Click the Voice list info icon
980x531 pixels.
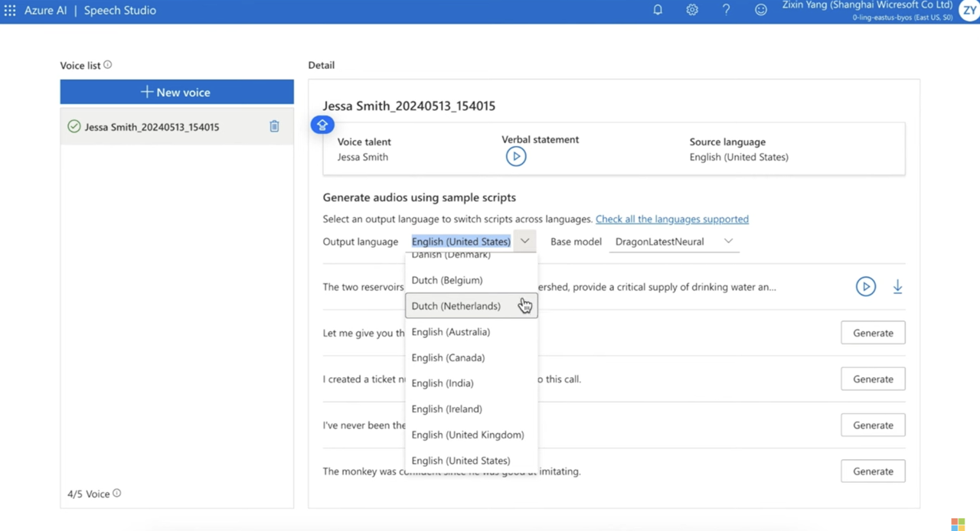[108, 65]
